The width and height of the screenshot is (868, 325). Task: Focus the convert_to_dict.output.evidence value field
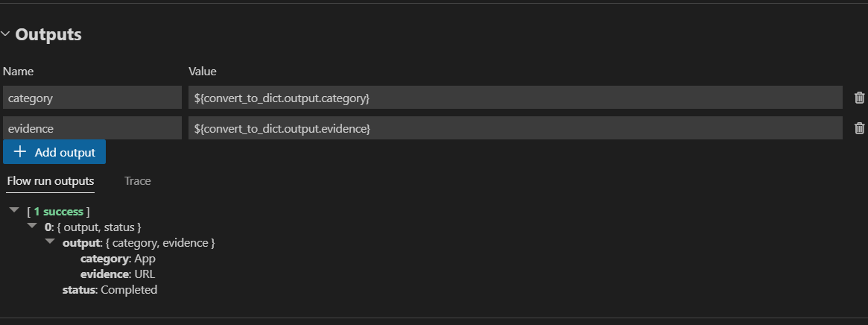[514, 128]
